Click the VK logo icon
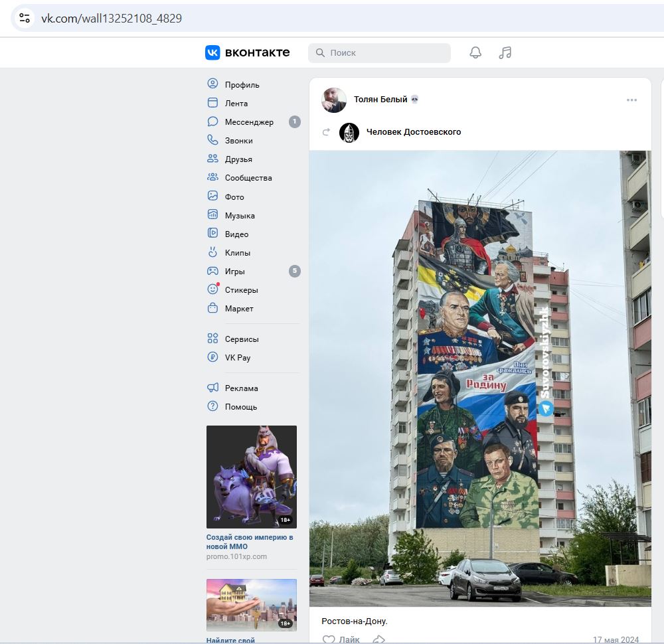 click(x=212, y=52)
